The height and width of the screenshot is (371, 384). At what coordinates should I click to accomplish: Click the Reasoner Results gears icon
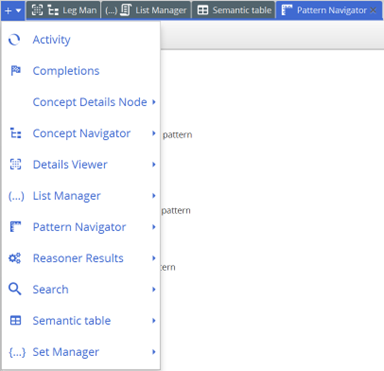15,258
